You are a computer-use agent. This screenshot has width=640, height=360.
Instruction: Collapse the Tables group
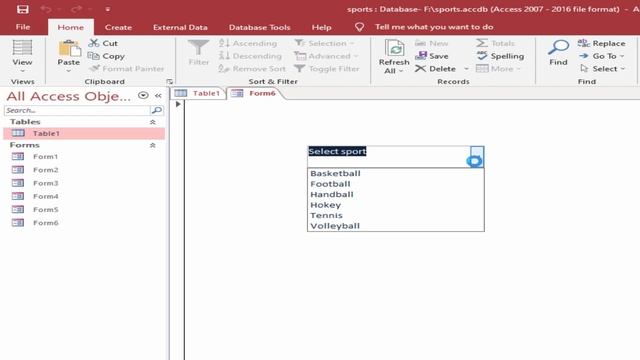152,122
